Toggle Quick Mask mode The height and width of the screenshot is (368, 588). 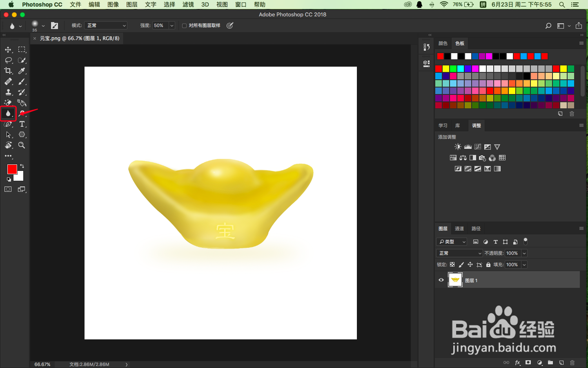pos(8,189)
